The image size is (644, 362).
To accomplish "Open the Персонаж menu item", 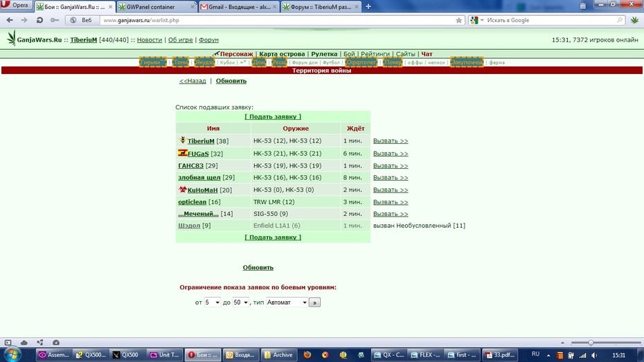I will click(x=237, y=54).
